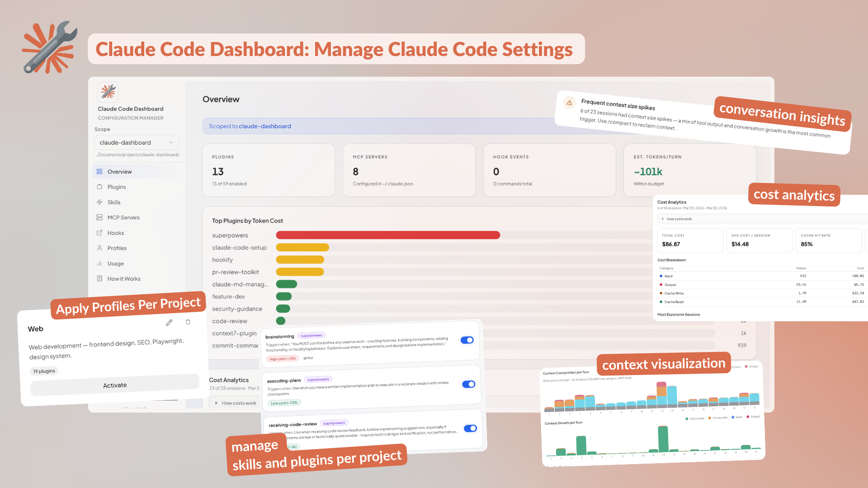Viewport: 868px width, 488px height.
Task: Click the claude-dashboard scoped link
Action: [x=264, y=126]
